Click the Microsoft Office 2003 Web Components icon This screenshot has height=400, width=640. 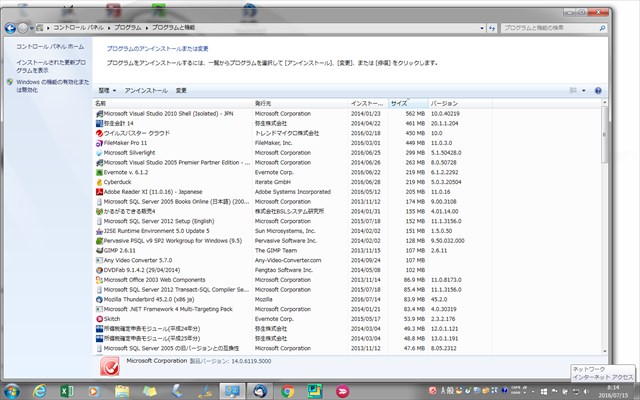point(99,280)
